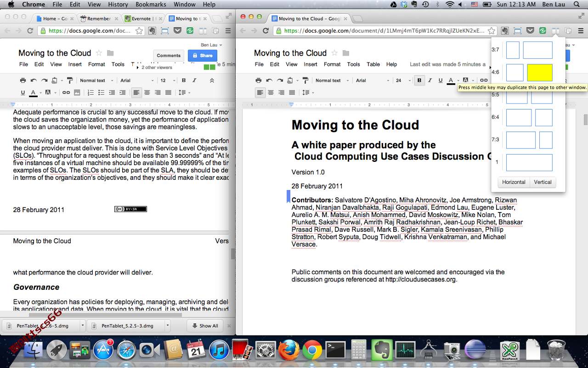Screen dimensions: 588x368
Task: Decrease indent in left window toolbar
Action: 112,92
